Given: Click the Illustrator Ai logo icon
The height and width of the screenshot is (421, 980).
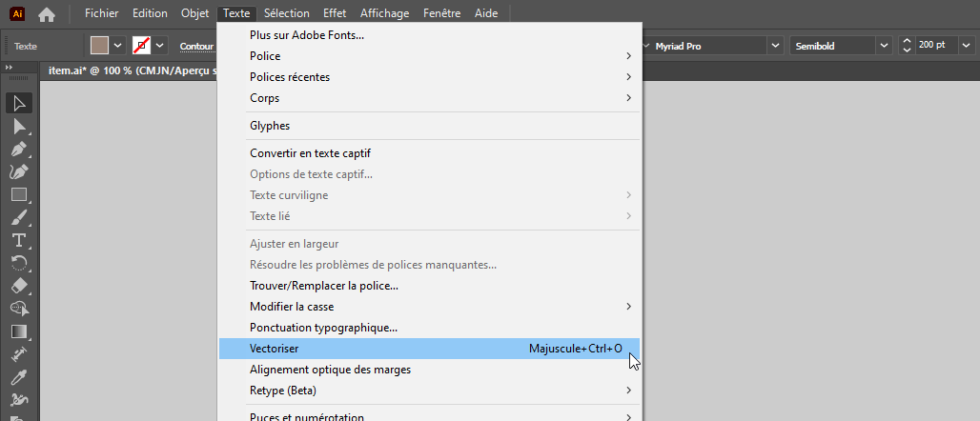Looking at the screenshot, I should point(18,13).
